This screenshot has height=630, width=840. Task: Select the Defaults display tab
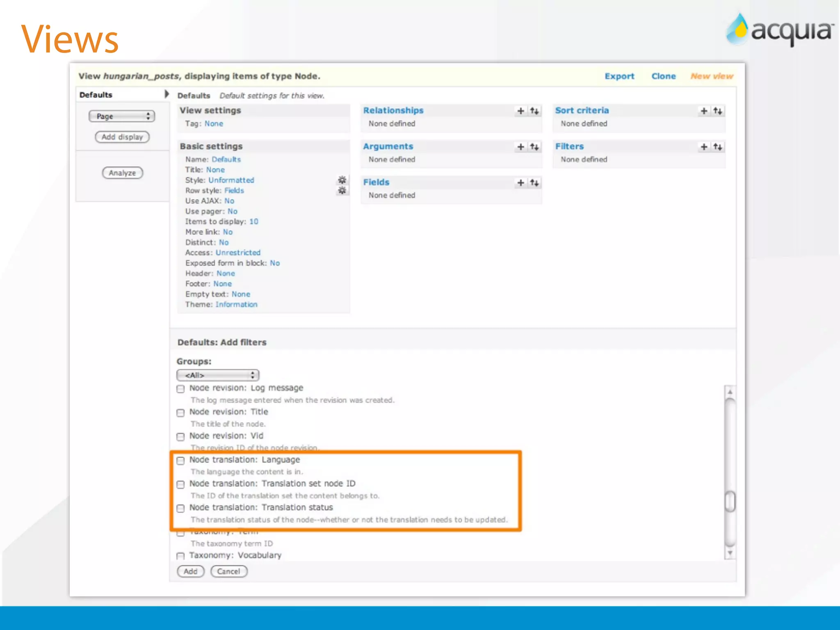point(96,95)
